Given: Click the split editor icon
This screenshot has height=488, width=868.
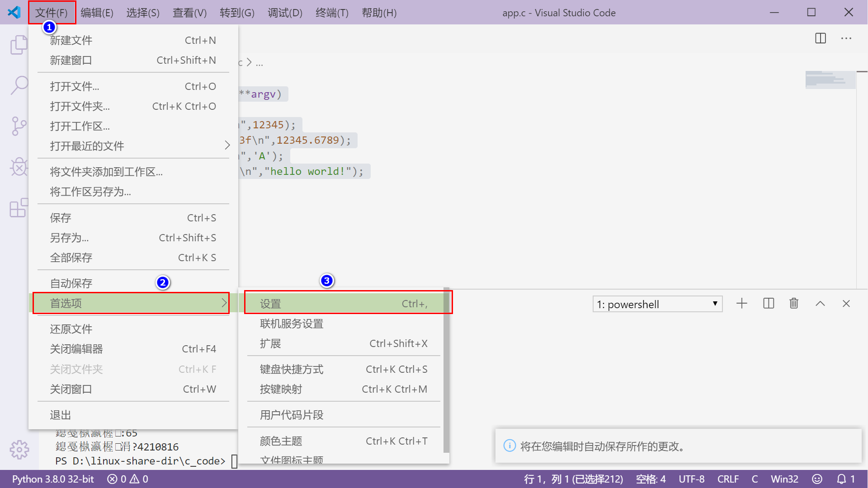Looking at the screenshot, I should tap(820, 38).
